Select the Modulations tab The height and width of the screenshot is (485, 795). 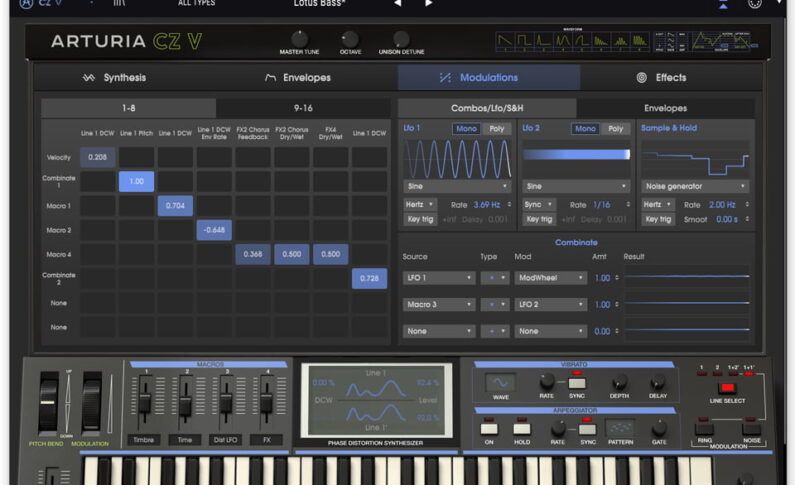[489, 78]
